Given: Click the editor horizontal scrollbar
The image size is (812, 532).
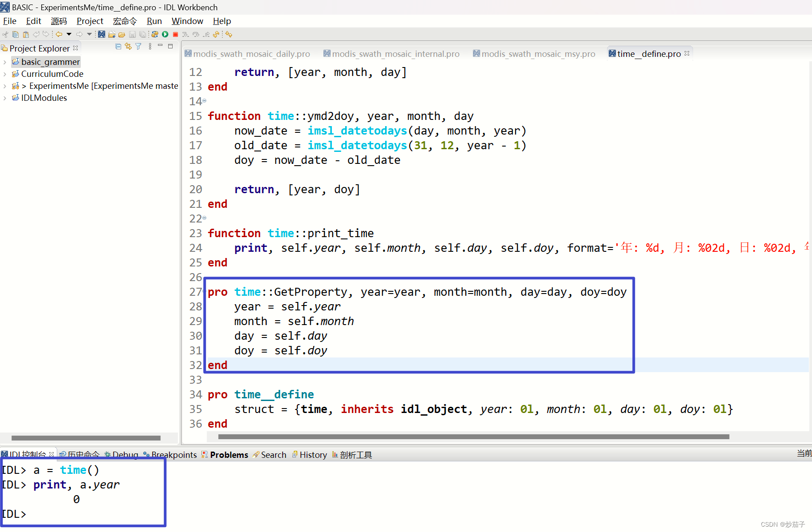Looking at the screenshot, I should (x=473, y=437).
